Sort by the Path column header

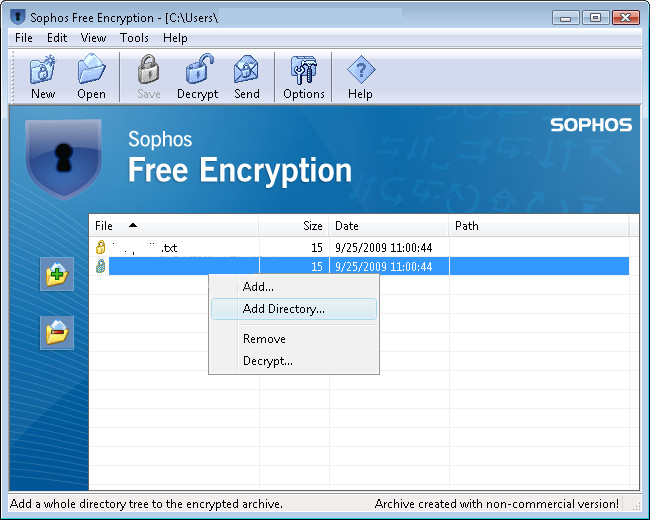[x=539, y=226]
